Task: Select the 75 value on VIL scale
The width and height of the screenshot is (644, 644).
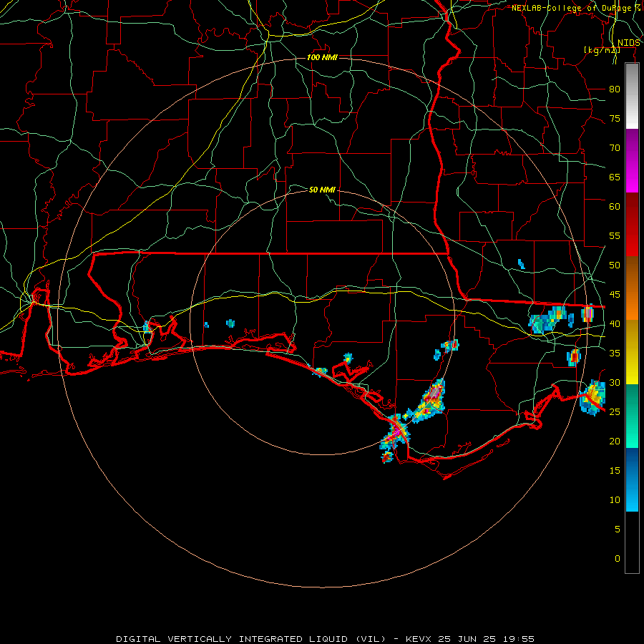Action: 615,119
